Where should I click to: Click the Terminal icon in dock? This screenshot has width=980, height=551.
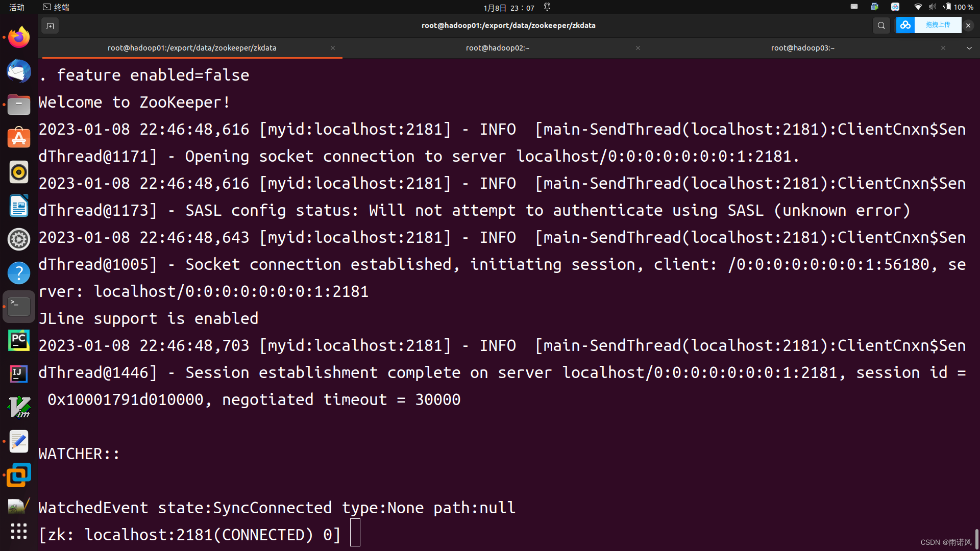pos(19,307)
